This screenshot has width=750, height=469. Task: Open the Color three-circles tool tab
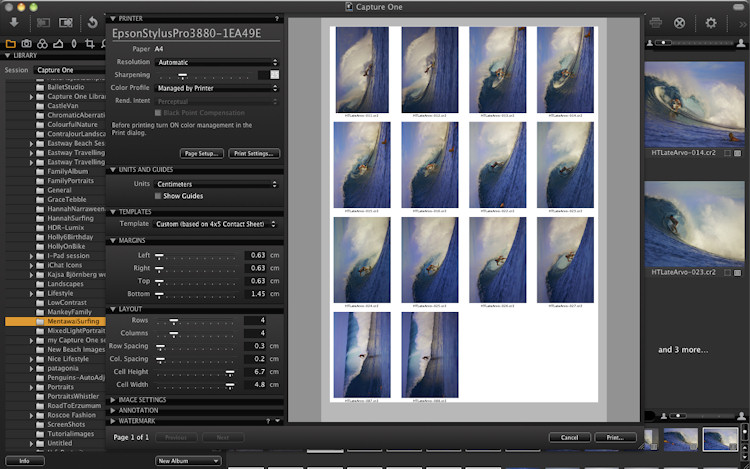(x=42, y=44)
